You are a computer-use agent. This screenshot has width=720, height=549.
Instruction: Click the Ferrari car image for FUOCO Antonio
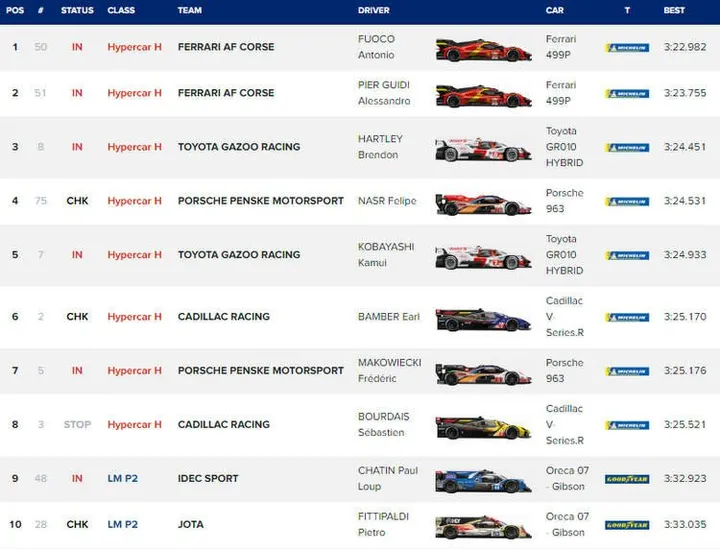tap(484, 49)
